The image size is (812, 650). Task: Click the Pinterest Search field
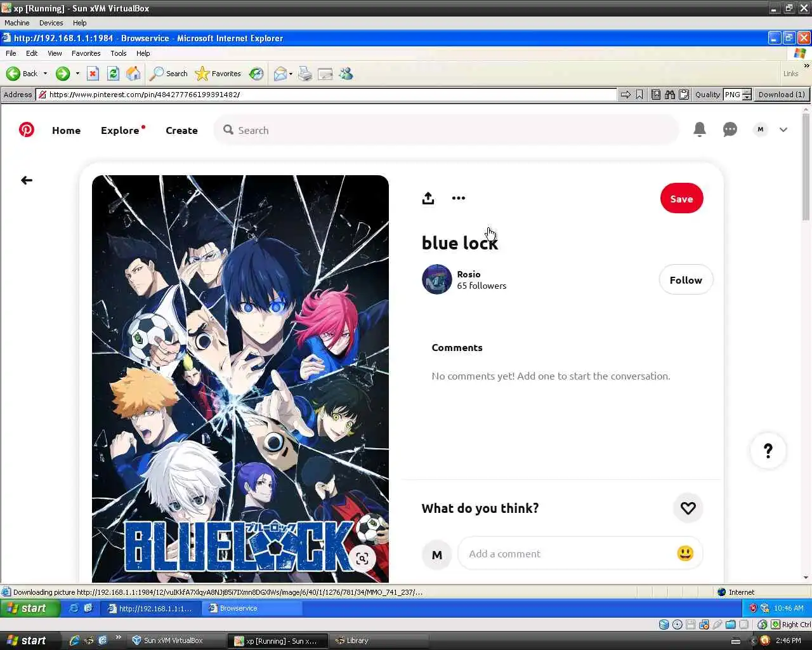click(x=446, y=130)
